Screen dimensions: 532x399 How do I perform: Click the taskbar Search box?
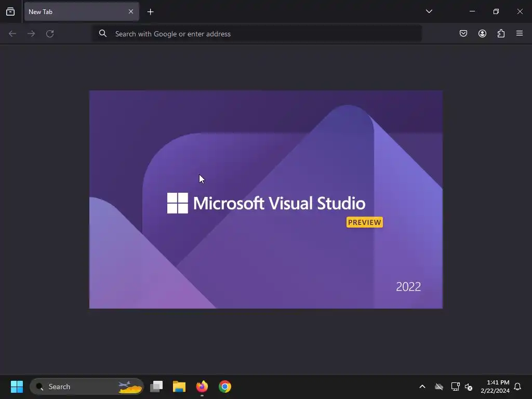[x=87, y=387]
